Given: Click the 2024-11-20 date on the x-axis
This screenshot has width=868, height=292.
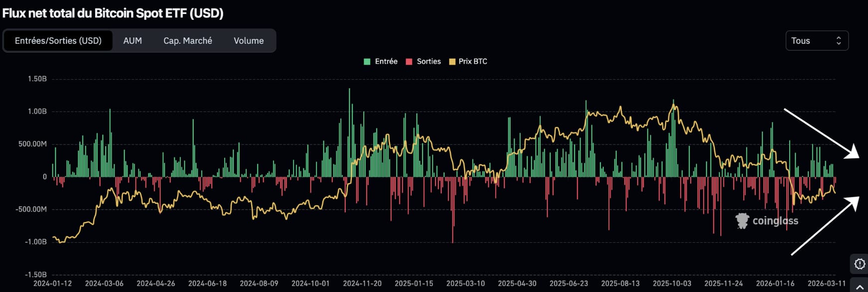Looking at the screenshot, I should pyautogui.click(x=362, y=284).
